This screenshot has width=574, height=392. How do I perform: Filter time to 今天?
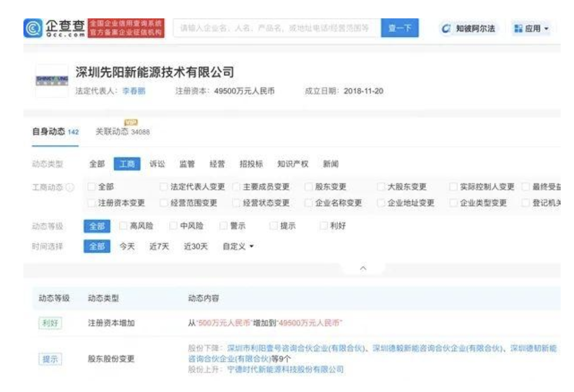tap(127, 246)
